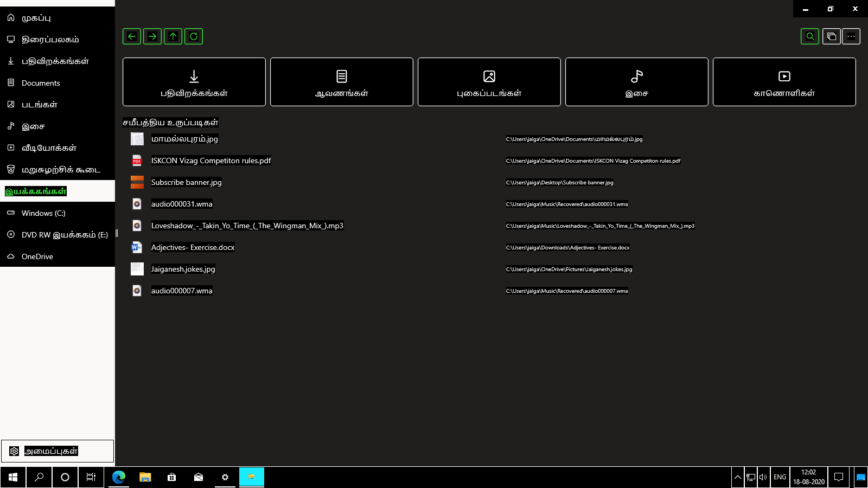Viewport: 868px width, 488px height.
Task: Open ISKCON Vizag Competiton rules.pdf
Action: point(211,160)
